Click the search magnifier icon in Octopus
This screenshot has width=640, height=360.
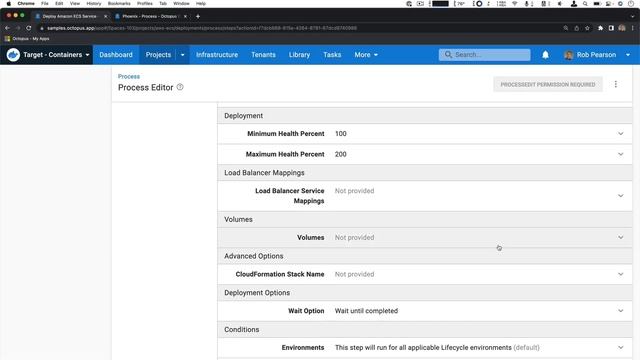click(448, 54)
